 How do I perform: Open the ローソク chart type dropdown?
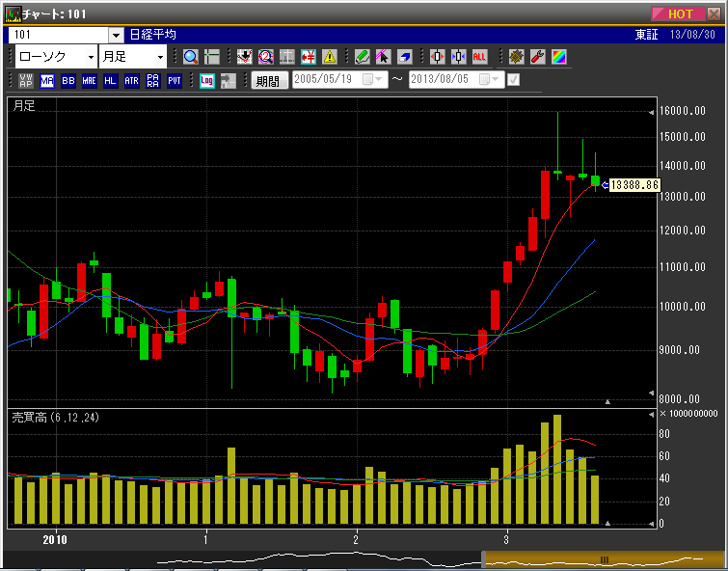pyautogui.click(x=56, y=57)
